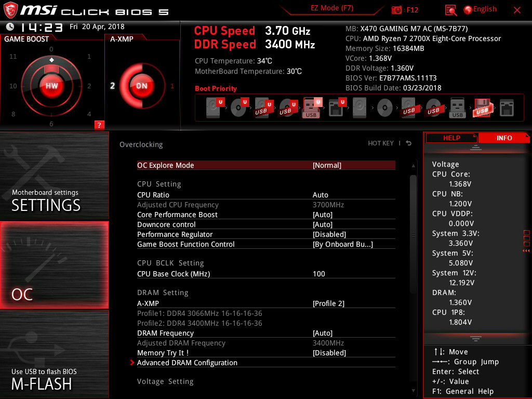Screen dimensions: 532x399
Task: Edit CPU Base Clock (MHz) value 100
Action: coord(266,273)
